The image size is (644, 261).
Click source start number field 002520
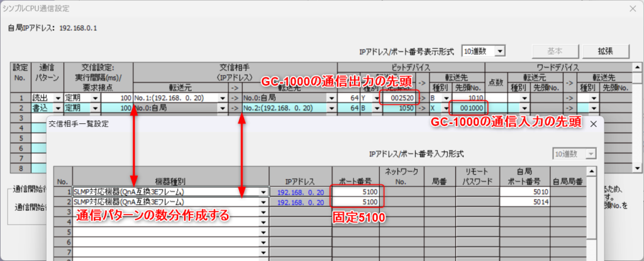[x=401, y=98]
